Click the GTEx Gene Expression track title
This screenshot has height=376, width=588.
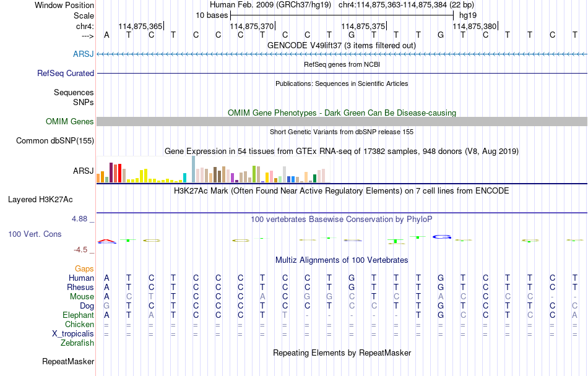[342, 152]
